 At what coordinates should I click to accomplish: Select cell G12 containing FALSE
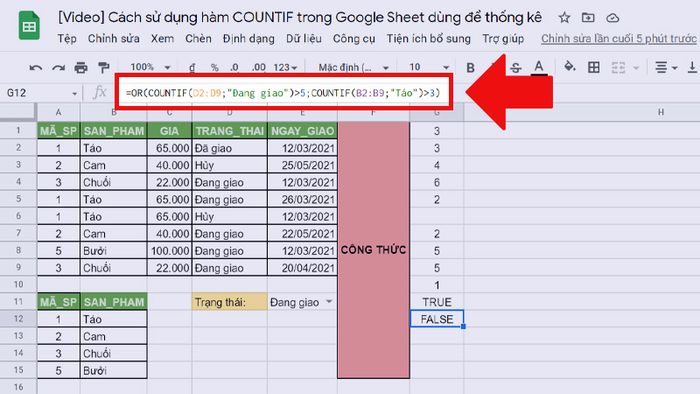tap(437, 319)
